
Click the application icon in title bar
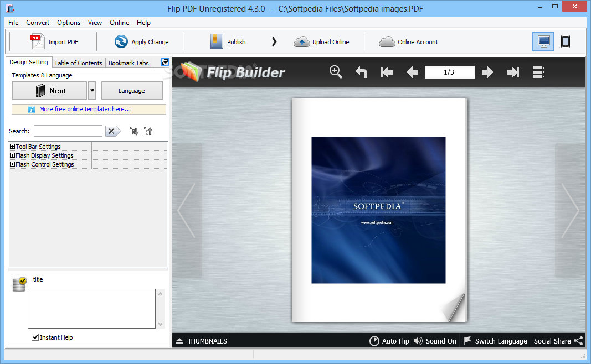(x=10, y=8)
